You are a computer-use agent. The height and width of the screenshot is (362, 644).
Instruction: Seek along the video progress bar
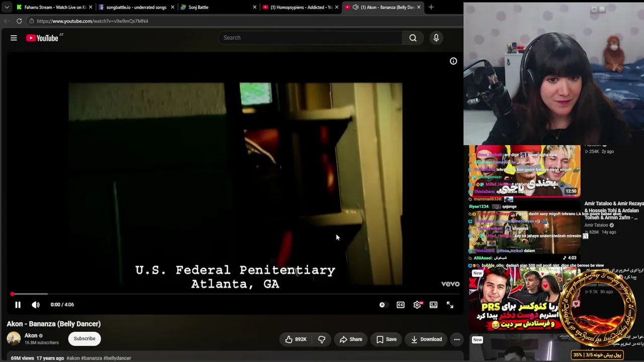click(234, 294)
